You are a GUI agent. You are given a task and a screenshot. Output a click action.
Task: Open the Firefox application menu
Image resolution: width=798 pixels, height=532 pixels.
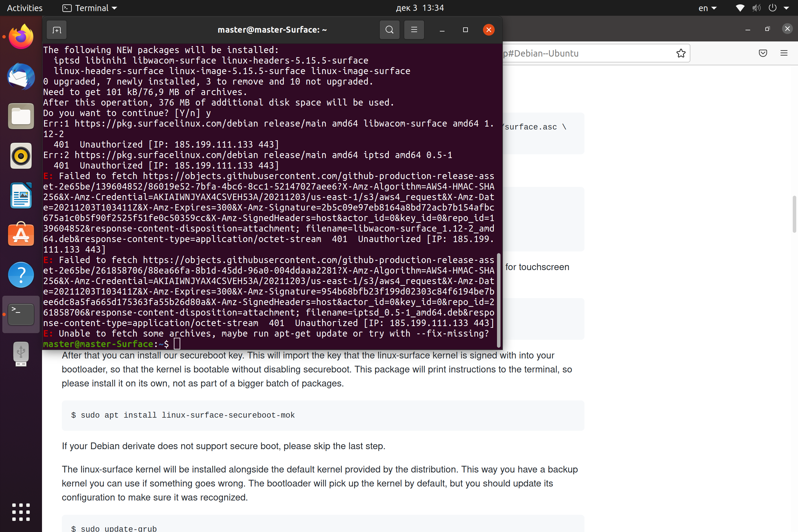[x=784, y=53]
